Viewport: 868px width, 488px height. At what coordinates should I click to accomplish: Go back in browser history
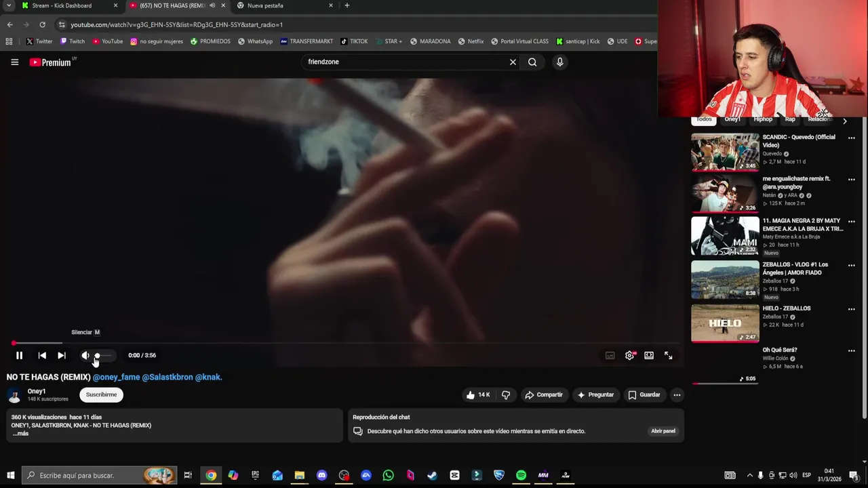9,24
